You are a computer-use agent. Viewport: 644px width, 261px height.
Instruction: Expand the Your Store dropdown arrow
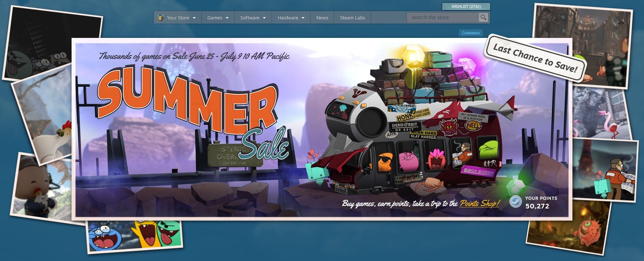pyautogui.click(x=194, y=18)
